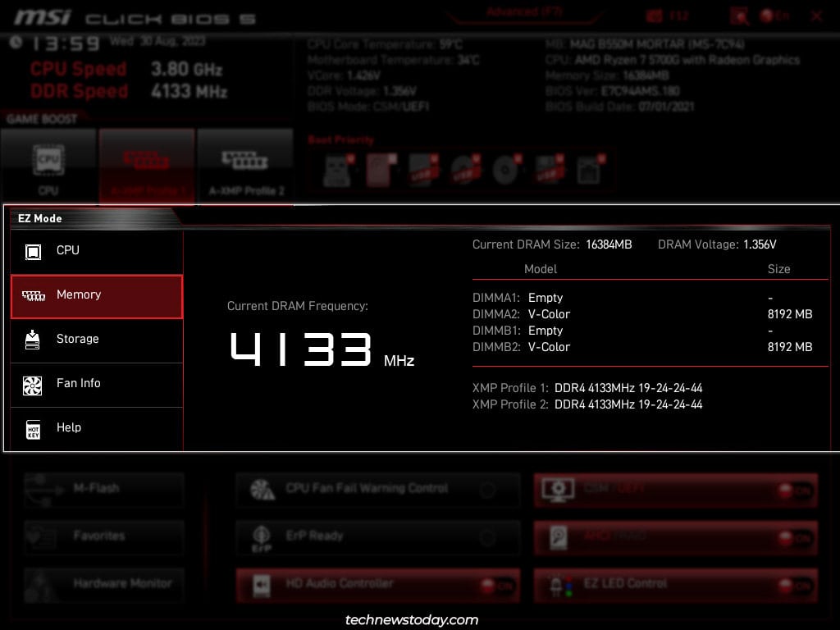Select fourth boot priority USB disc icon
This screenshot has width=840, height=630.
pos(465,171)
